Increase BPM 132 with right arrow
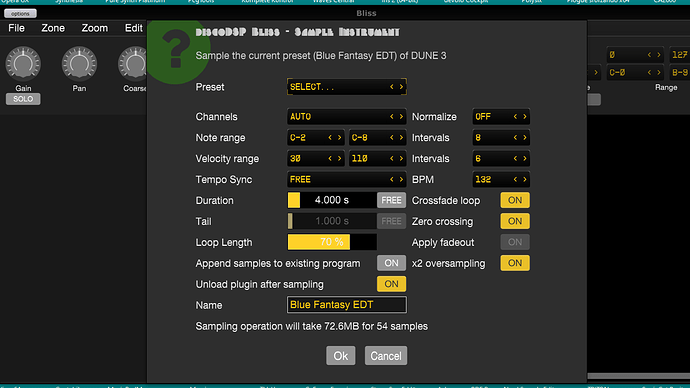 click(x=525, y=179)
